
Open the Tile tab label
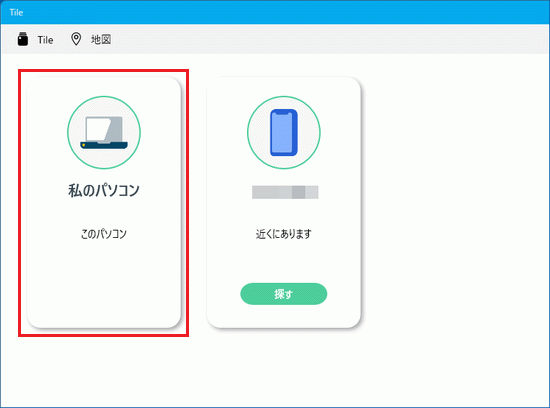pos(45,40)
